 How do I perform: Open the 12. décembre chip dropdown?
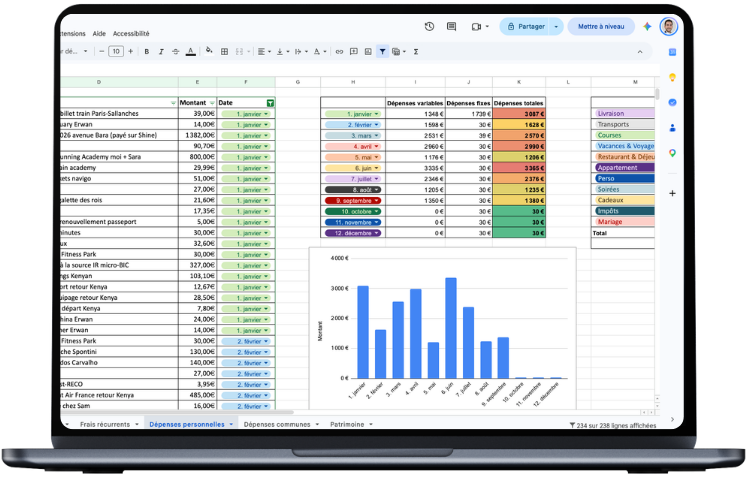tap(377, 233)
